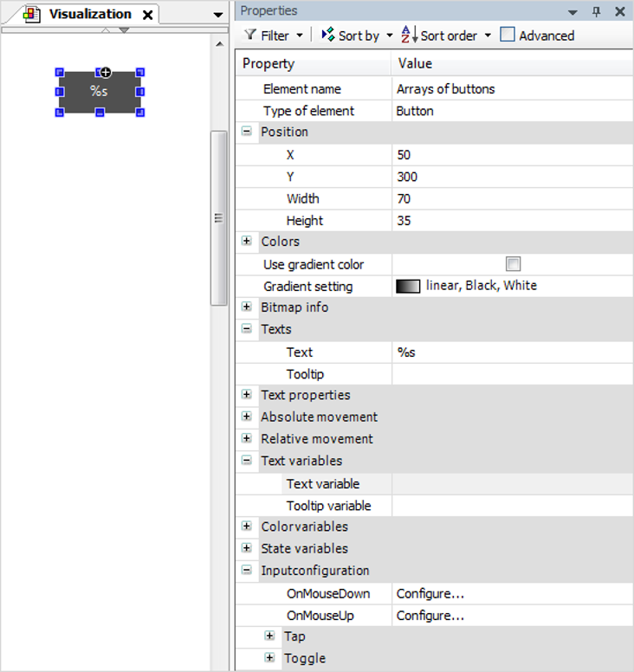The width and height of the screenshot is (634, 672).
Task: Open the Properties panel options arrow
Action: (573, 12)
